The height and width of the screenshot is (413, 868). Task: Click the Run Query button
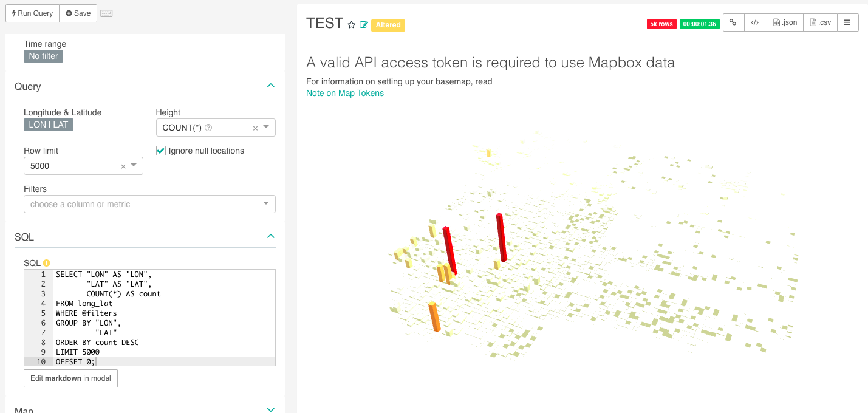click(32, 13)
